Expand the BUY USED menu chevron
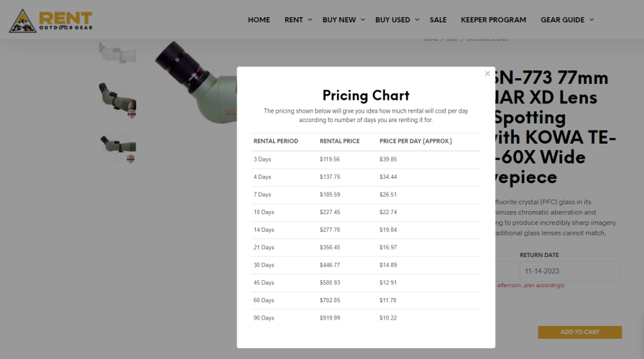This screenshot has width=644, height=359. point(417,19)
